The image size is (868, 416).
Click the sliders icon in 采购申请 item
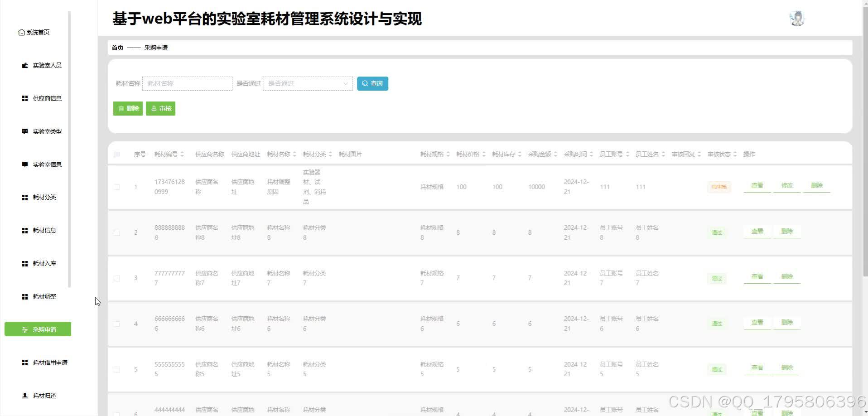pos(25,329)
